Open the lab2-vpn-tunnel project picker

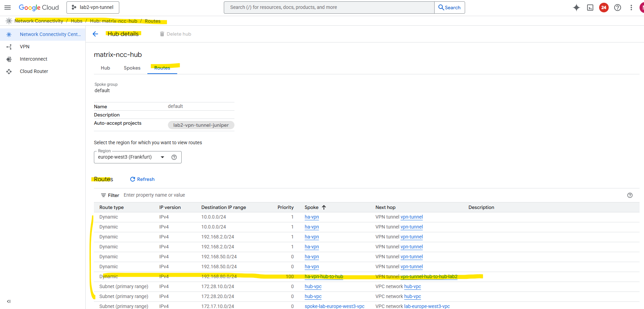pos(93,8)
